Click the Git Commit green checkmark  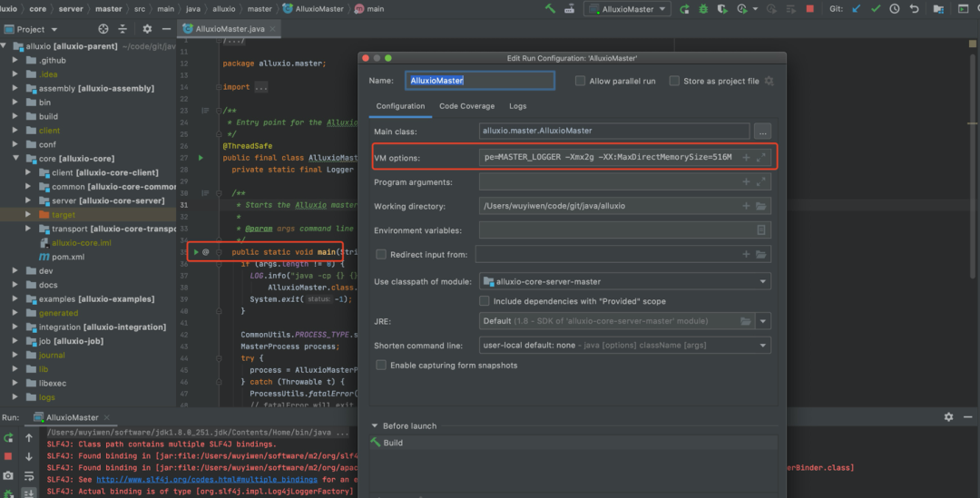876,9
